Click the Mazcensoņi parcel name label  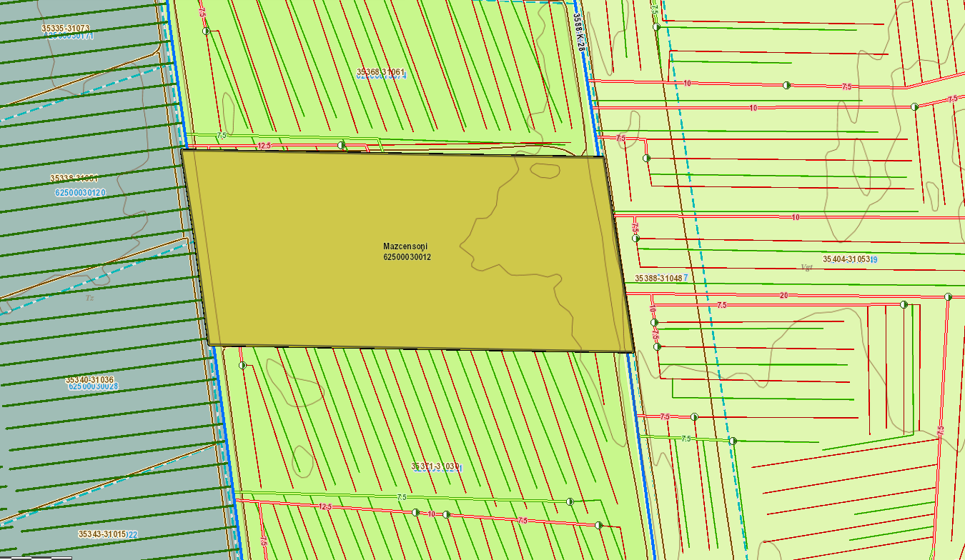coord(405,246)
